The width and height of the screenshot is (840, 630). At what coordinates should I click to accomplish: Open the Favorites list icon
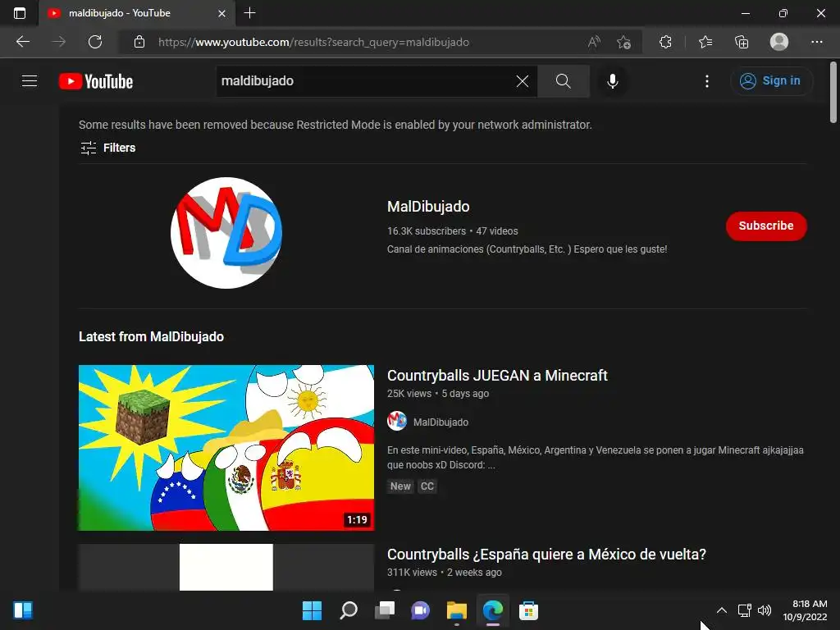click(705, 42)
